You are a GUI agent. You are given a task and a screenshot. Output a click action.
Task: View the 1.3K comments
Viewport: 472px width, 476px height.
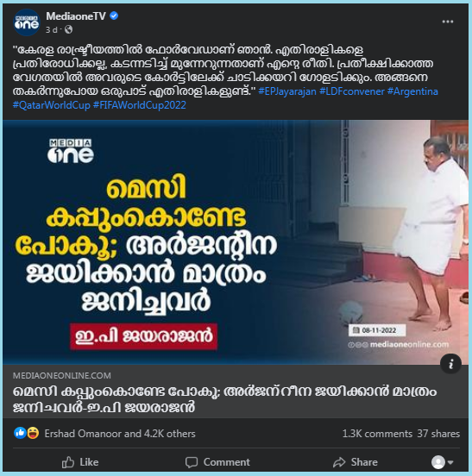pyautogui.click(x=377, y=434)
